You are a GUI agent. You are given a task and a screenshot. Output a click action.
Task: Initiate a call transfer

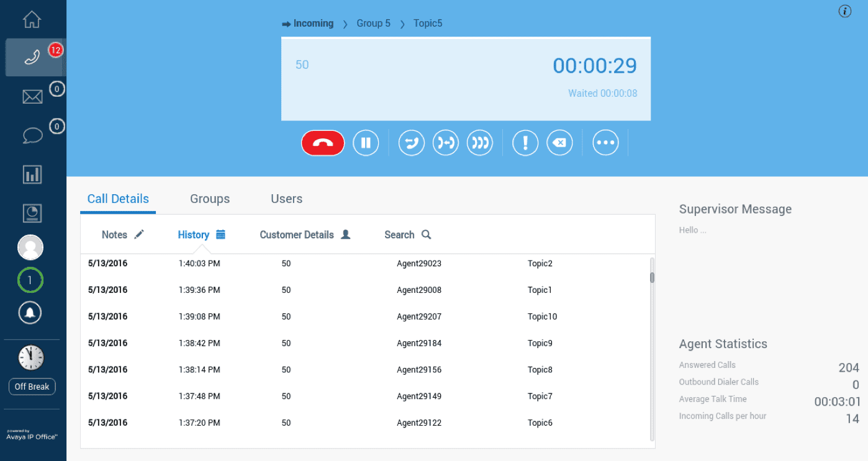(x=411, y=143)
